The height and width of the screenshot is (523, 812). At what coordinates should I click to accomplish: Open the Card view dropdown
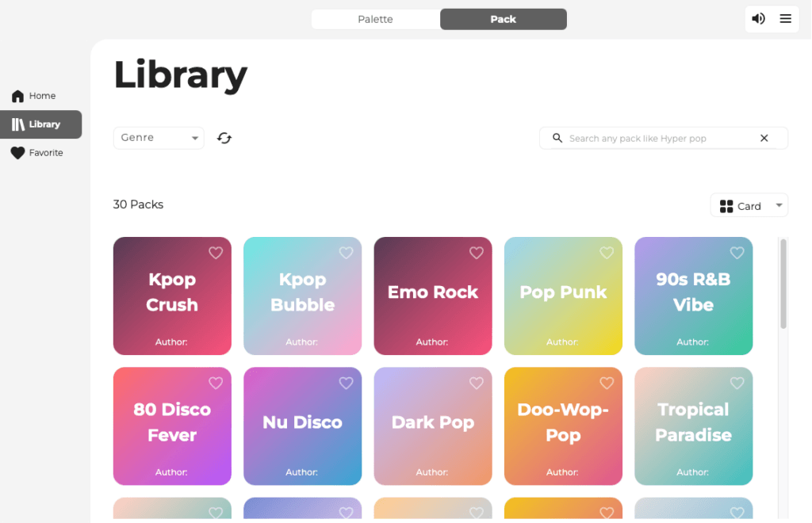pos(749,206)
